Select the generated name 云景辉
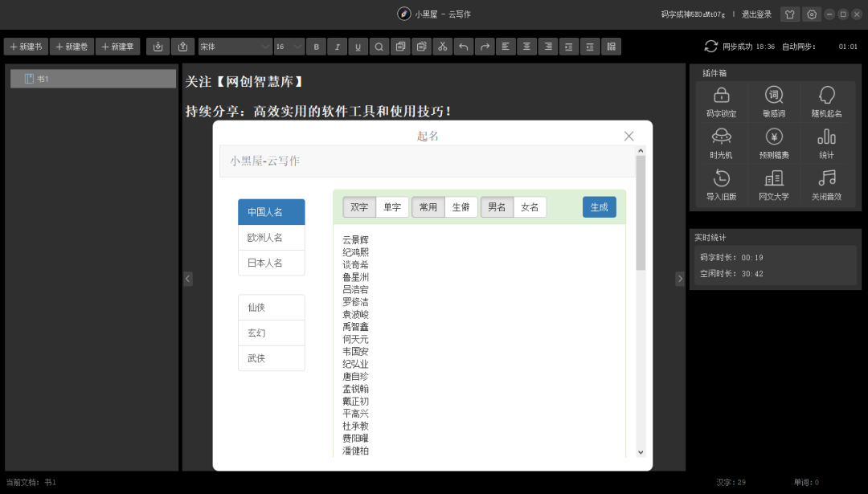 tap(354, 239)
